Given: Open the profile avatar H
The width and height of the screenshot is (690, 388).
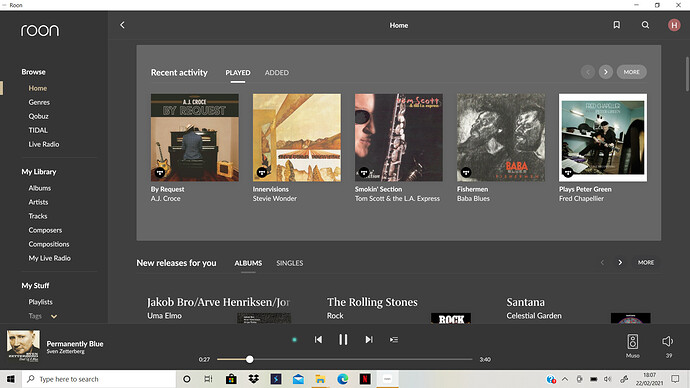Looking at the screenshot, I should [x=674, y=25].
